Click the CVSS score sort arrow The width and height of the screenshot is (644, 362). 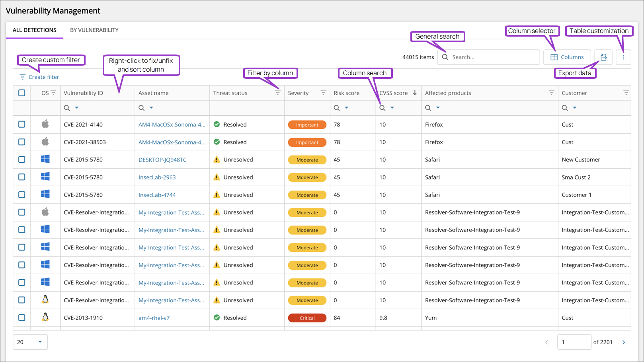tap(415, 93)
